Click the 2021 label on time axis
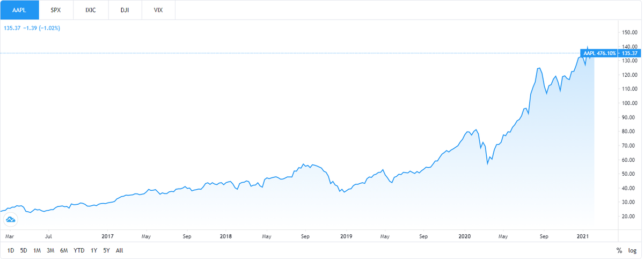 pos(583,236)
